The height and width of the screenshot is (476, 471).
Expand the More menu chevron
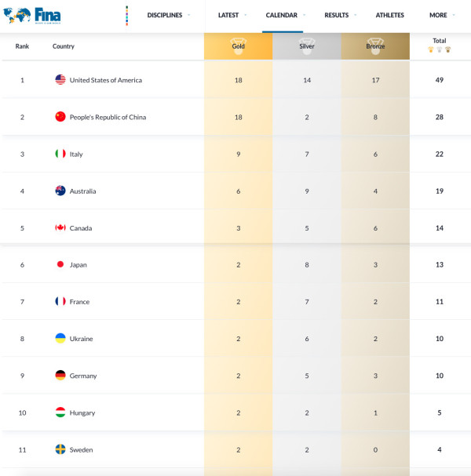pos(454,15)
